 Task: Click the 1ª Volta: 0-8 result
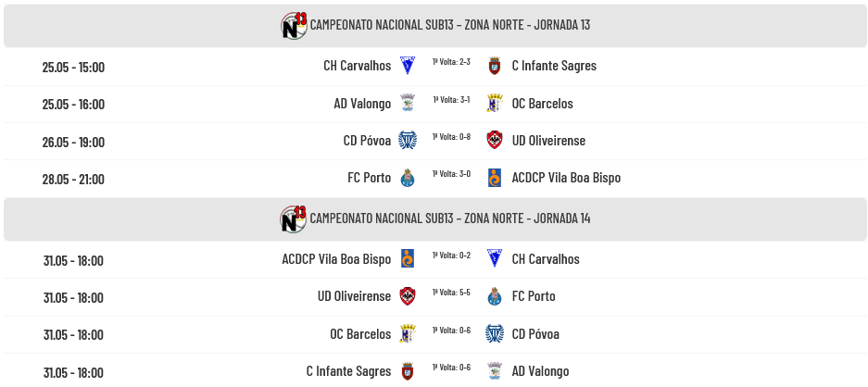pyautogui.click(x=451, y=137)
